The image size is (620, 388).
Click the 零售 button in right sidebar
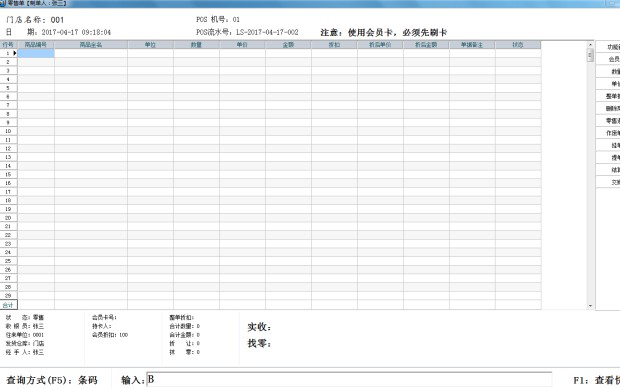click(x=609, y=121)
